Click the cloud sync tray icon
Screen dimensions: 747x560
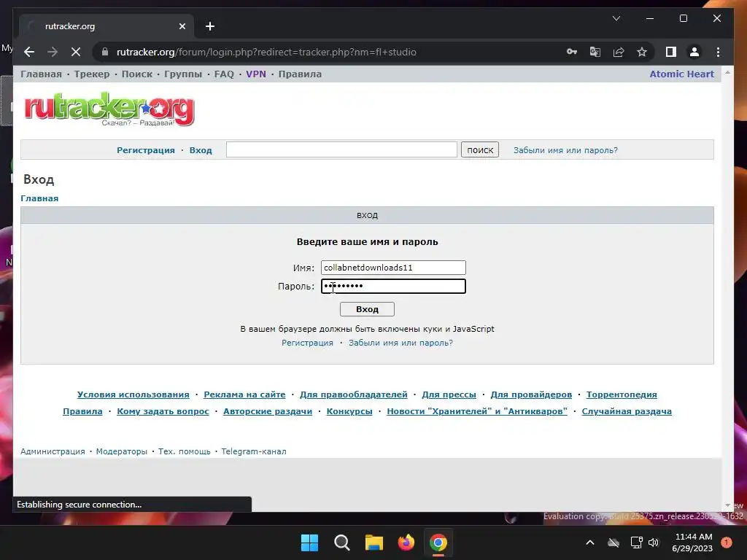tap(614, 542)
